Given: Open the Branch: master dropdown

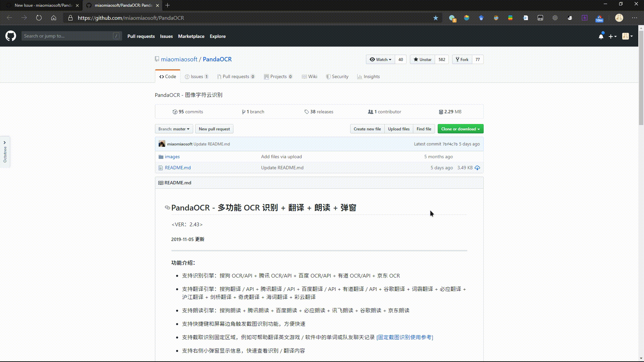Looking at the screenshot, I should pyautogui.click(x=174, y=129).
